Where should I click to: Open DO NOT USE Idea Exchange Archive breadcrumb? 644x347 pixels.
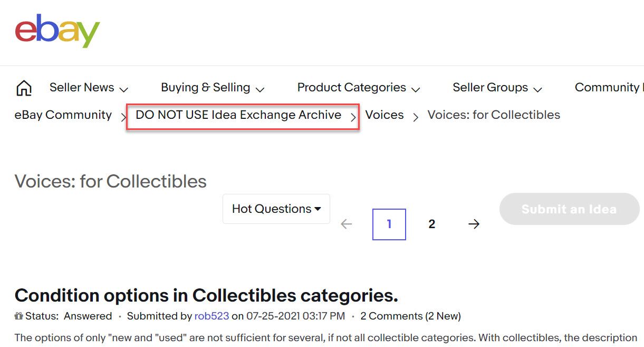click(238, 115)
